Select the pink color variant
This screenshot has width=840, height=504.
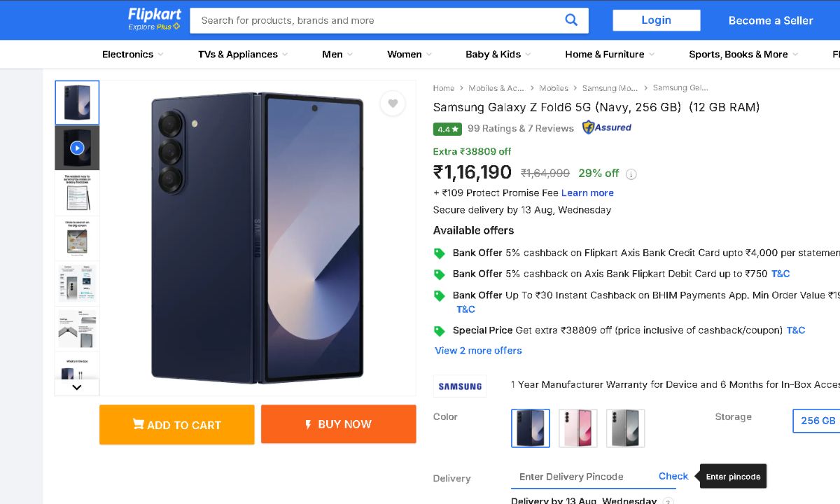point(578,428)
